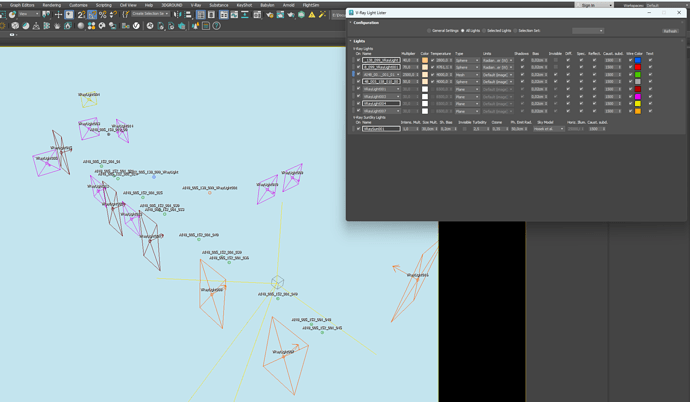Toggle Shadows checkbox in first light row
Screen dimensions: 690x402
(522, 60)
